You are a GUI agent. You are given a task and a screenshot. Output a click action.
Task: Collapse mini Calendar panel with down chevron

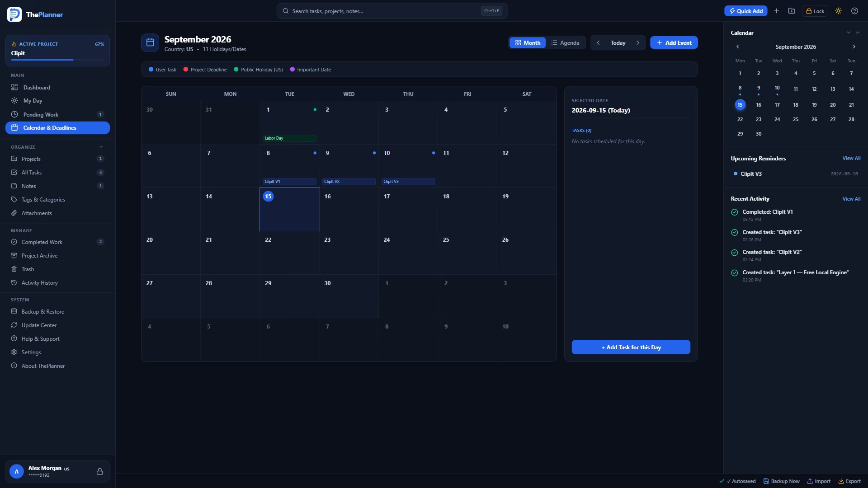tap(849, 33)
